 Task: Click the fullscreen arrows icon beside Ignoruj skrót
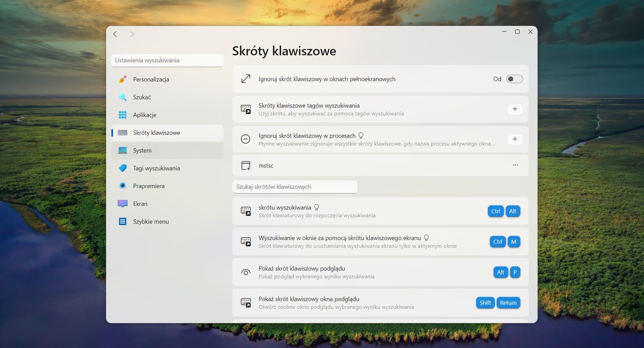coord(246,79)
